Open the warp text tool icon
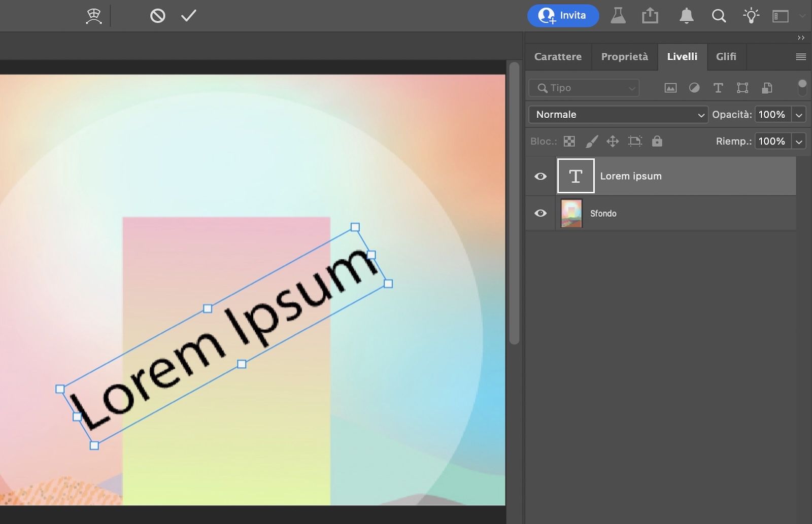Viewport: 812px width, 524px height. 94,16
